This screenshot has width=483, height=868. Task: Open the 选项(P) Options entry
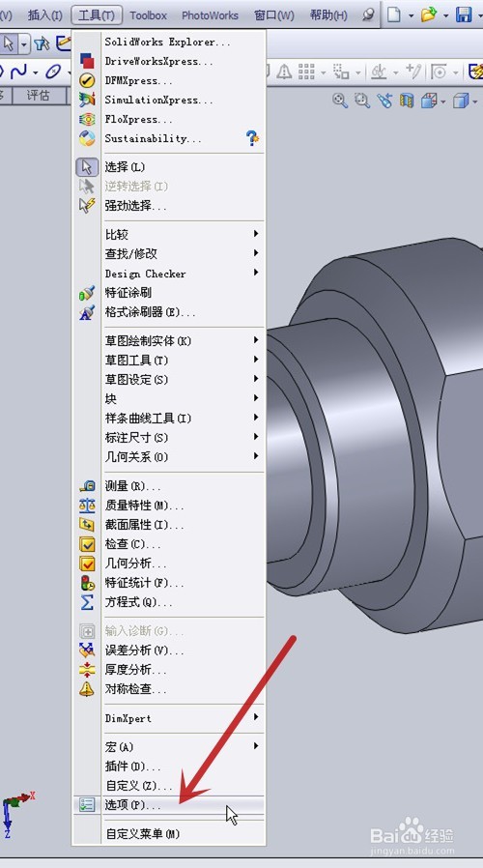point(169,805)
